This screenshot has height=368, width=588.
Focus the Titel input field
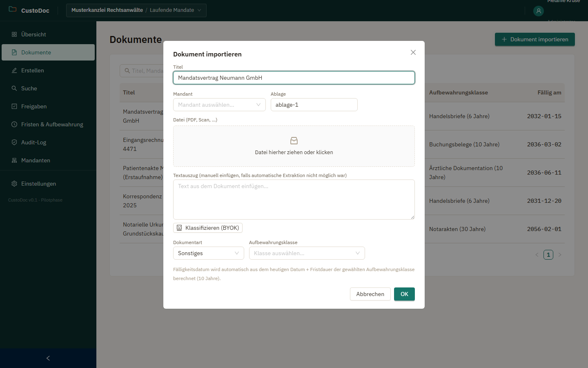pyautogui.click(x=294, y=78)
